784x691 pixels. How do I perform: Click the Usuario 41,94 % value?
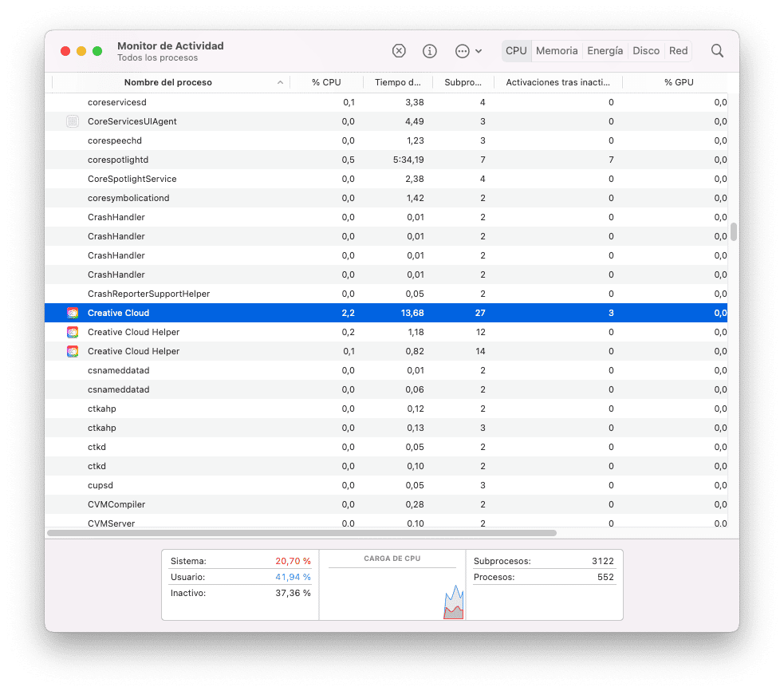tap(293, 578)
